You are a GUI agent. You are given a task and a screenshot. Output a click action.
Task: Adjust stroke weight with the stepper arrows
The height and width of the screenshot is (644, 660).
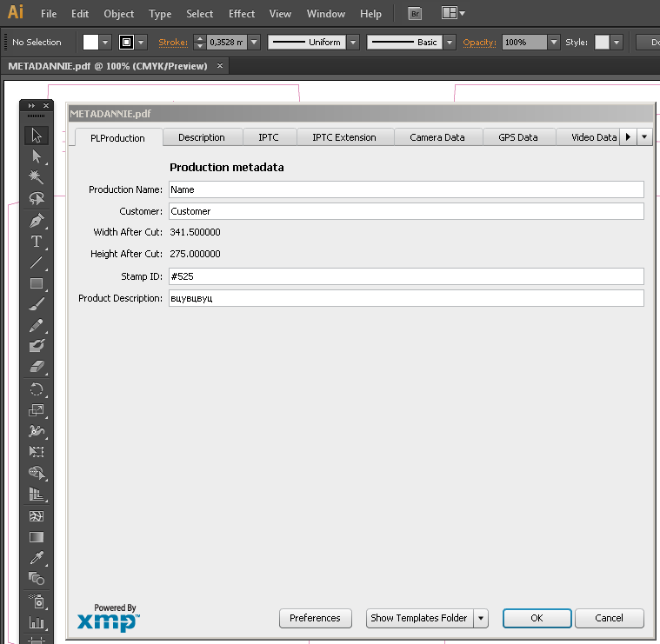[x=200, y=42]
